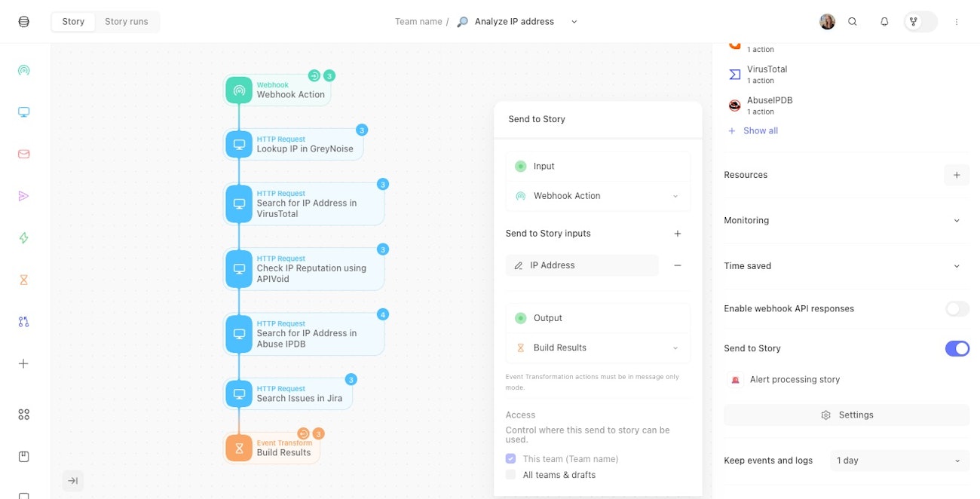Expand the Monitoring section

tap(956, 221)
